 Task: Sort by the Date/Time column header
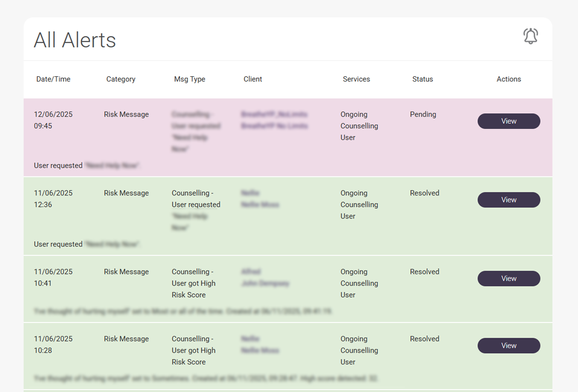coord(53,79)
